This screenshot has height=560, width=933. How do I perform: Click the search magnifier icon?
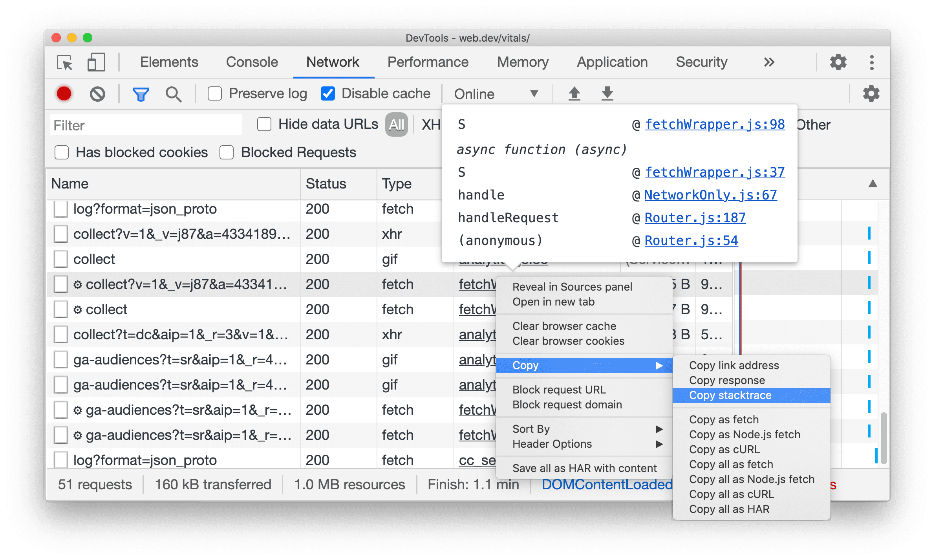(173, 93)
